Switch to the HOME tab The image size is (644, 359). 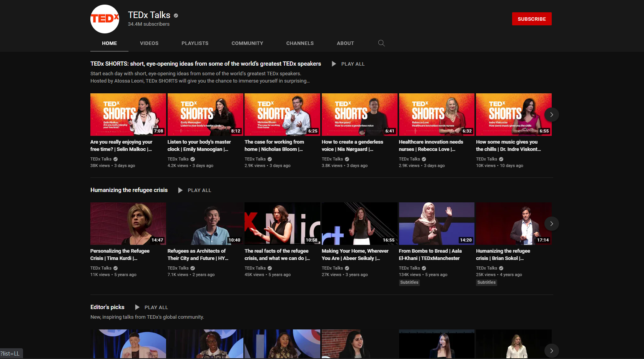(x=109, y=43)
